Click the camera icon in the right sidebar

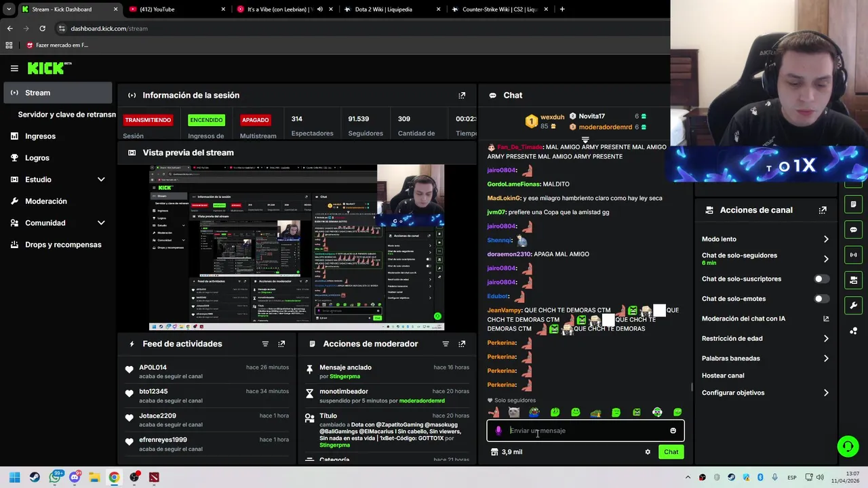(x=853, y=280)
